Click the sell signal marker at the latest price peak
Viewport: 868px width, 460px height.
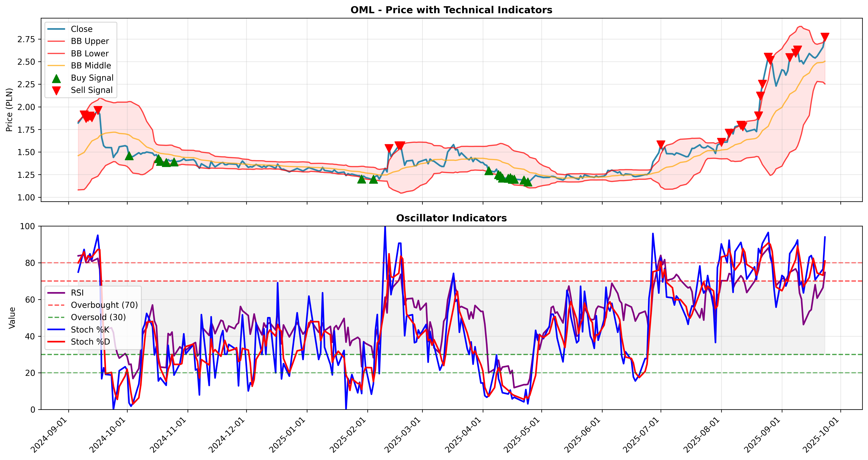click(825, 37)
